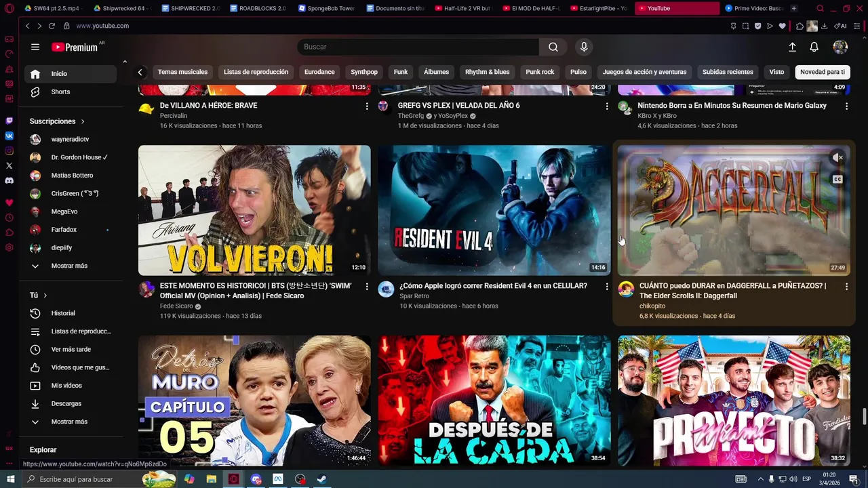Open Videos que me gustan list
The height and width of the screenshot is (488, 868).
[x=71, y=367]
